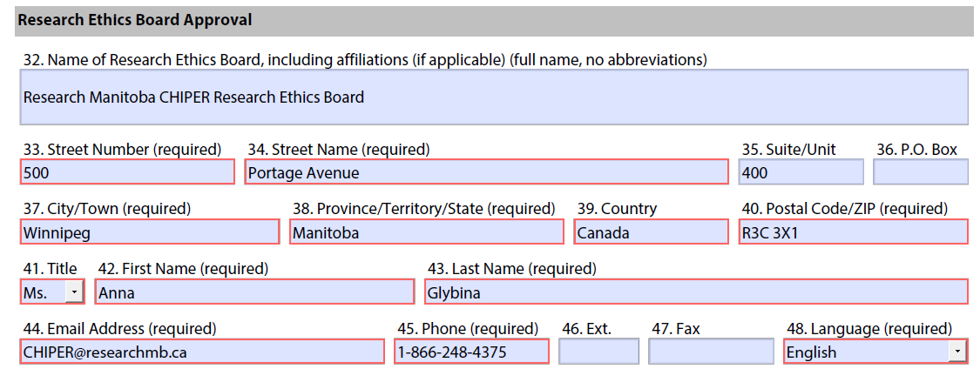Click the Phone number field

[x=471, y=352]
